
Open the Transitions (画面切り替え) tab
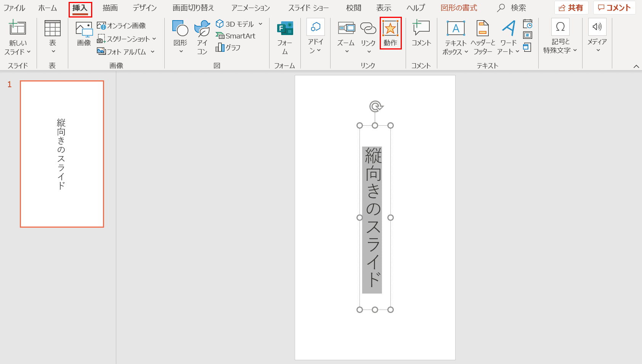[194, 8]
